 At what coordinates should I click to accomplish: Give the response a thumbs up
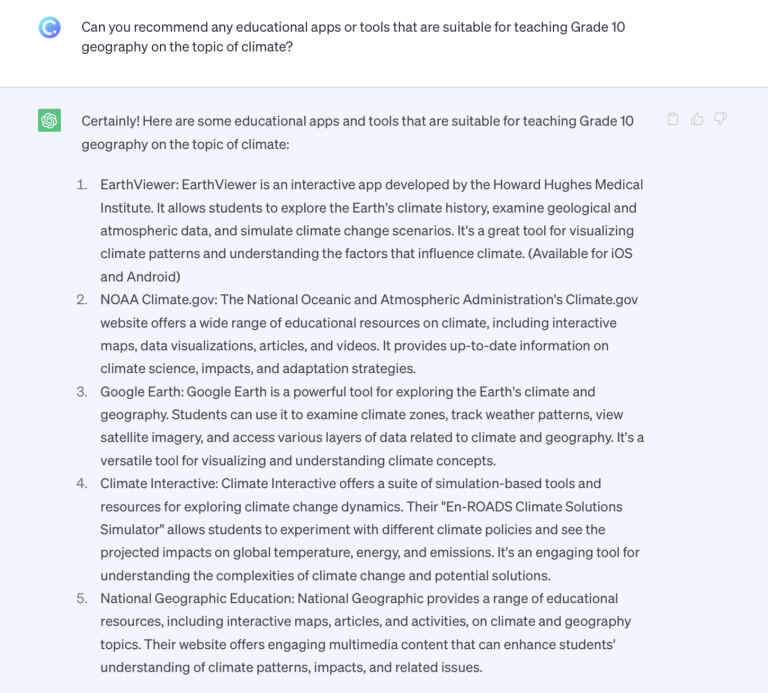pyautogui.click(x=697, y=120)
